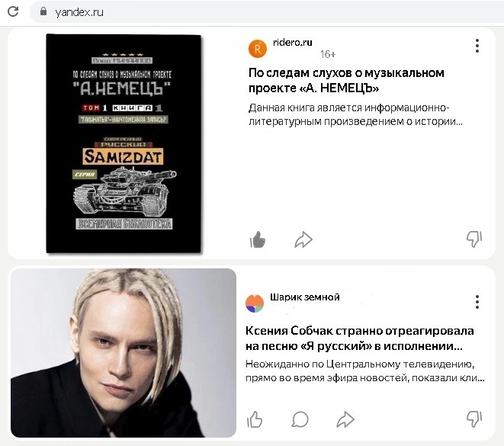The height and width of the screenshot is (446, 504).
Task: Click the SAMIZDAT book cover image
Action: [124, 143]
